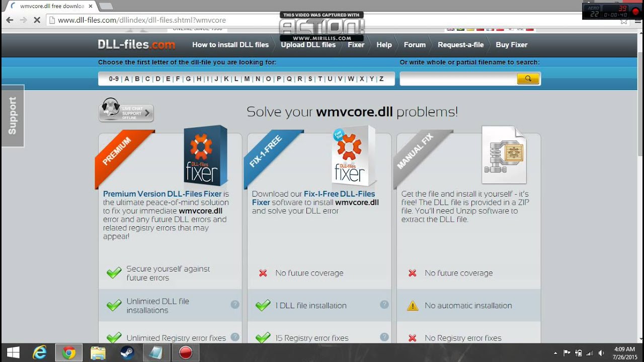Open File Explorer from the taskbar
Screen dimensions: 644x362
98,353
